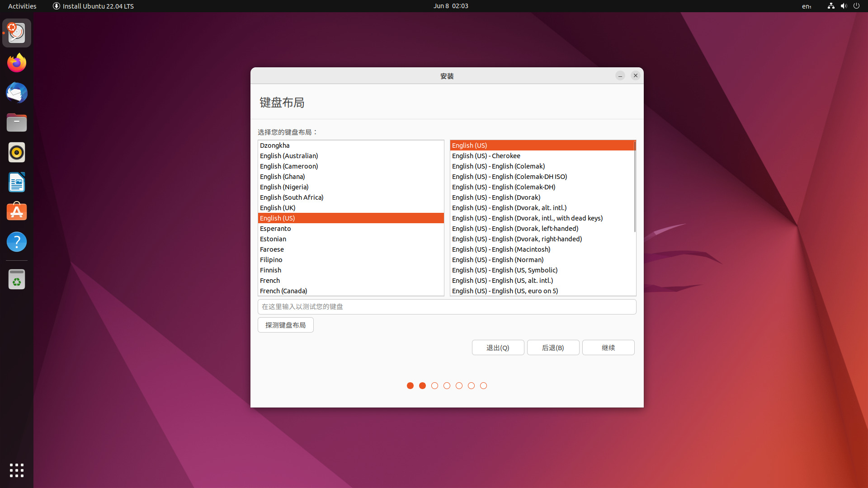This screenshot has height=488, width=868.
Task: Open the Activities overview
Action: 22,6
